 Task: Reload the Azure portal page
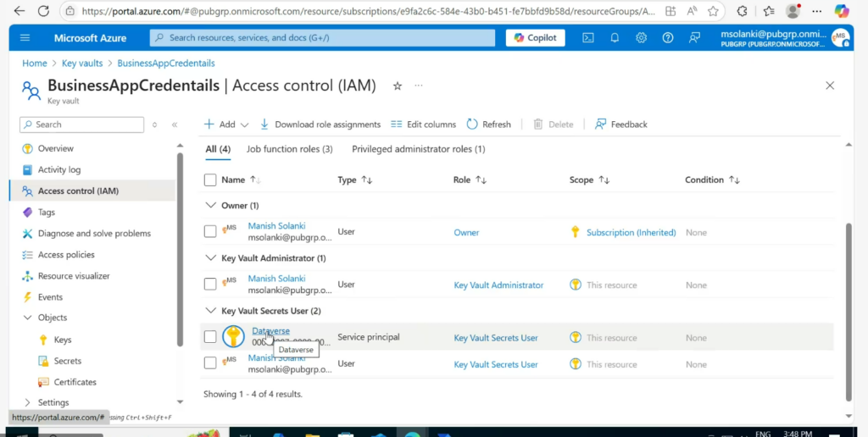(43, 11)
